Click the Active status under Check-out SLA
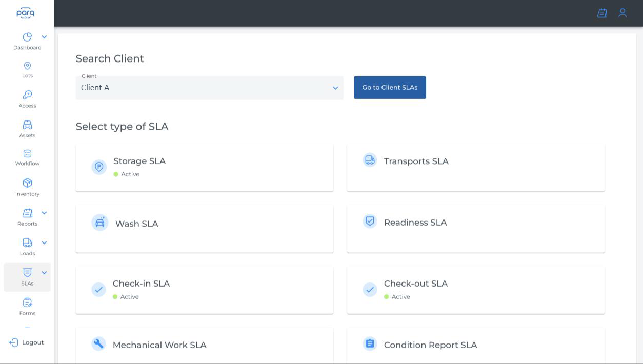This screenshot has width=643, height=364. 397,297
